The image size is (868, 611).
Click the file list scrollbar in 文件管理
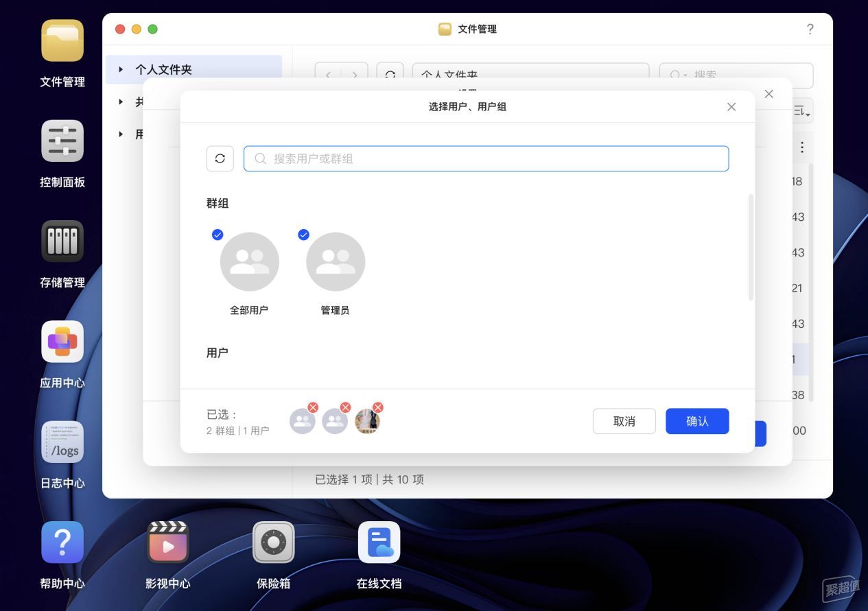[x=811, y=281]
